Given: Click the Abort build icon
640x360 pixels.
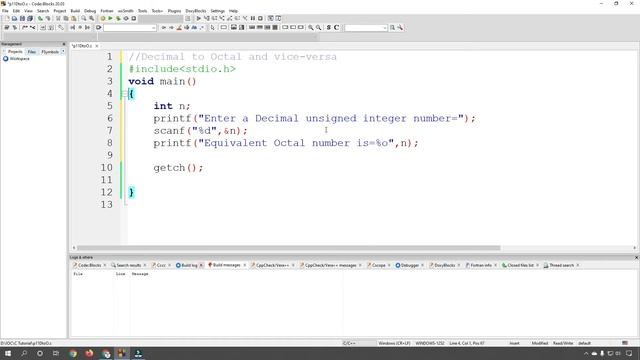Looking at the screenshot, I should [x=134, y=18].
